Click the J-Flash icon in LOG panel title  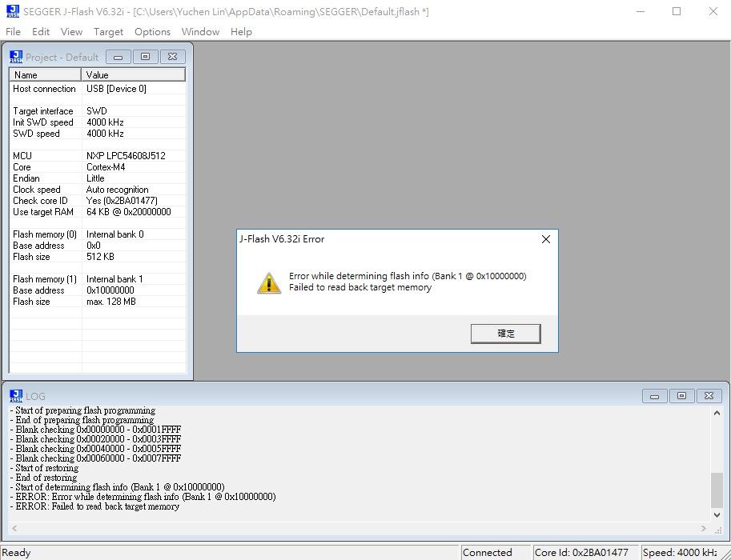pos(16,396)
